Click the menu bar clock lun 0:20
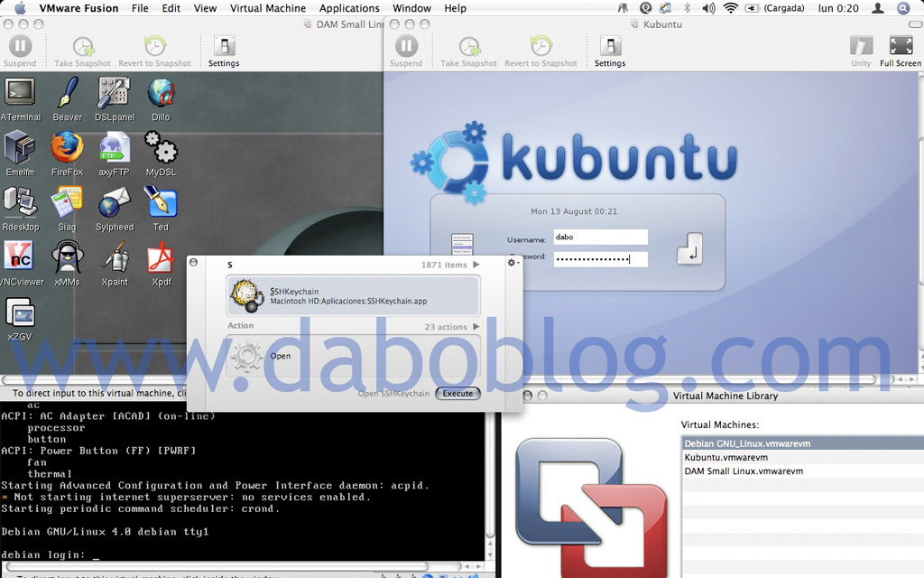 point(838,8)
